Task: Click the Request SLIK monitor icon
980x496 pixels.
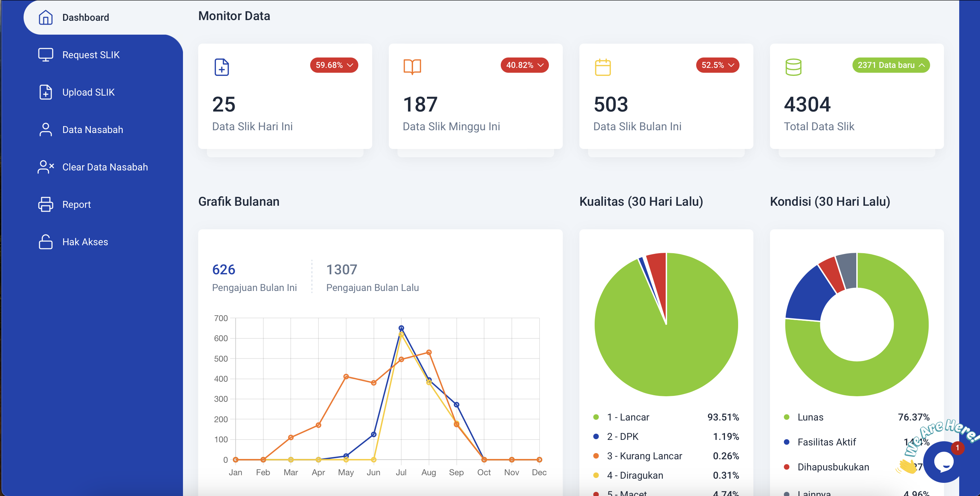Action: tap(45, 55)
